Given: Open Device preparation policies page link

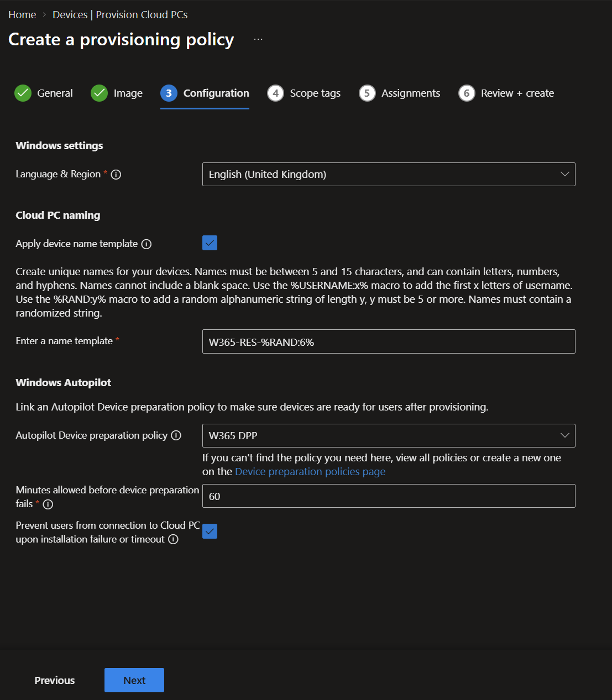Looking at the screenshot, I should (310, 472).
